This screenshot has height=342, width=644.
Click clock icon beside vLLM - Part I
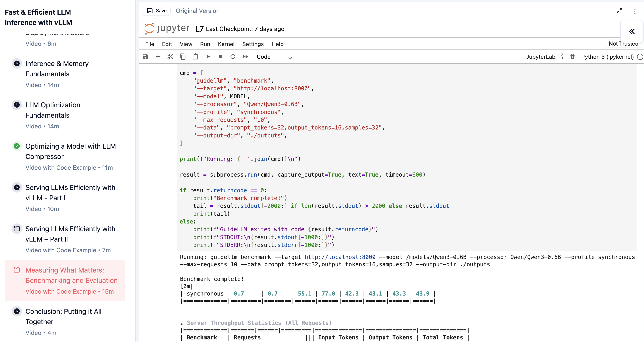pos(17,187)
